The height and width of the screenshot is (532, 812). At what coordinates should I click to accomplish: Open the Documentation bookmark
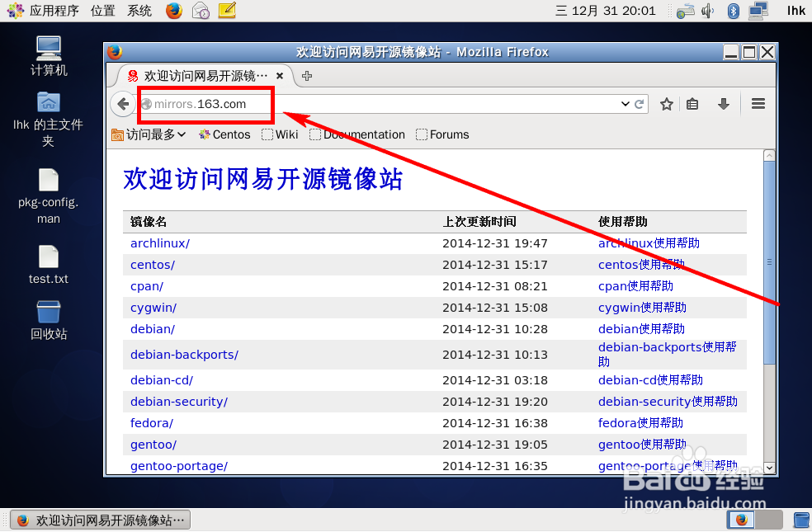point(357,134)
